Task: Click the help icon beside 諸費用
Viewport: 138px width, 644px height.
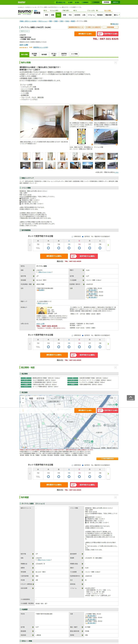Action: 33,568
